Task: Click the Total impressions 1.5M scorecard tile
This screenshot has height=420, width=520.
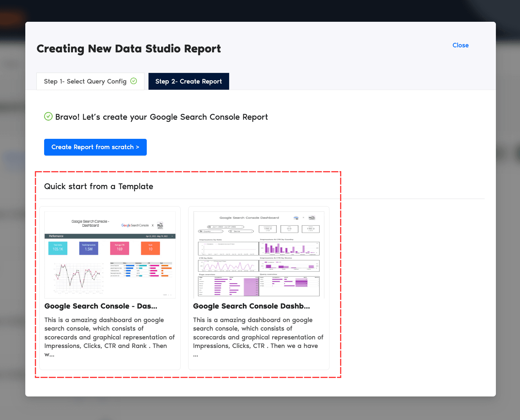Action: [89, 248]
